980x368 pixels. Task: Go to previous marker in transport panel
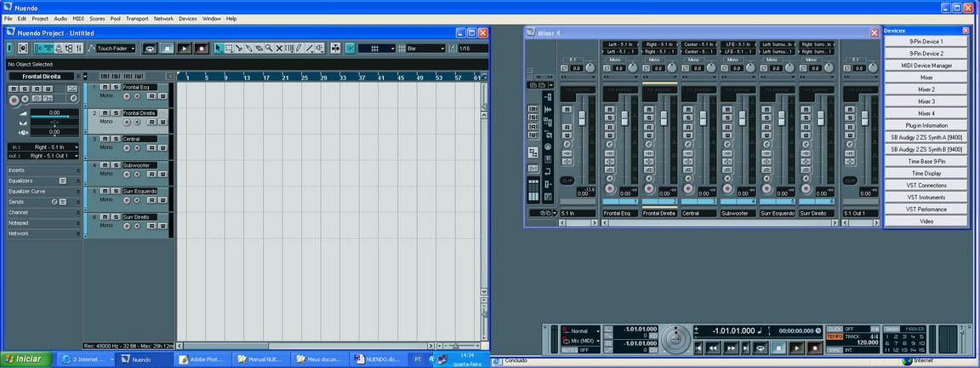[698, 348]
